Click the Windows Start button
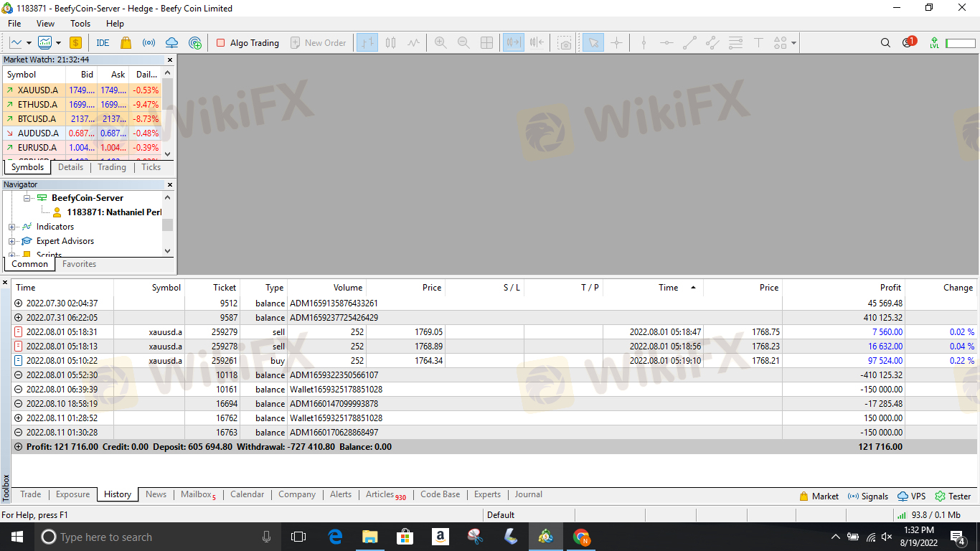 16,537
